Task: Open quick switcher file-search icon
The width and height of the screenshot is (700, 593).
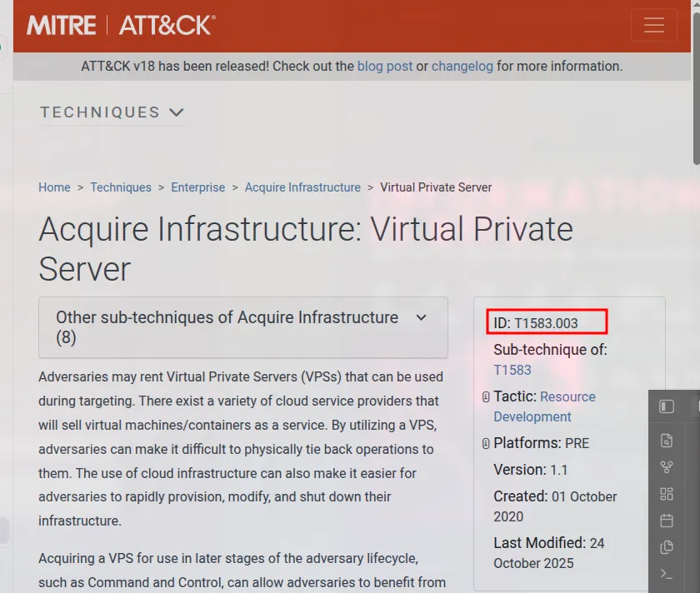Action: point(667,441)
